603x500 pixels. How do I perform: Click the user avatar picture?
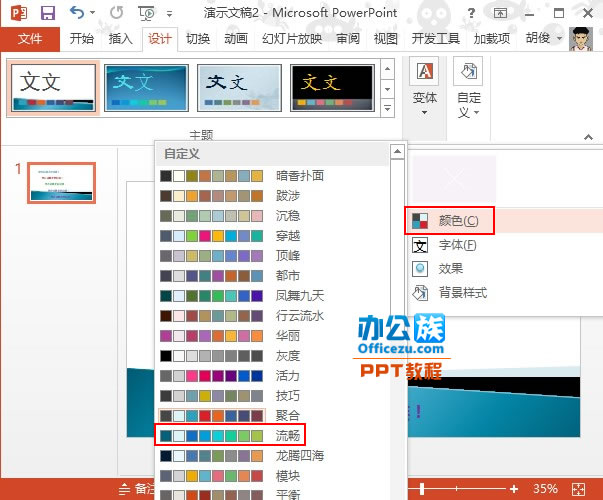coord(581,39)
